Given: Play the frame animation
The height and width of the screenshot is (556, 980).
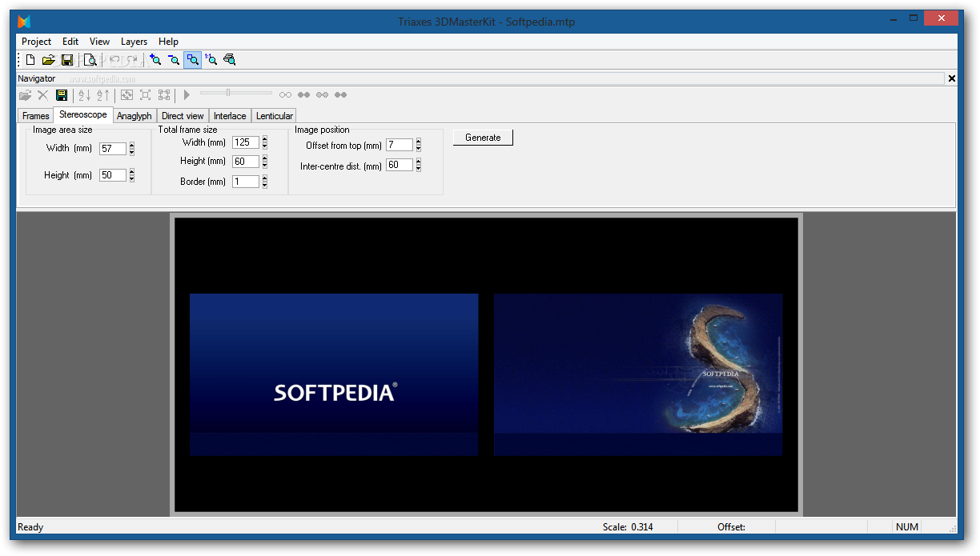Looking at the screenshot, I should [x=187, y=95].
